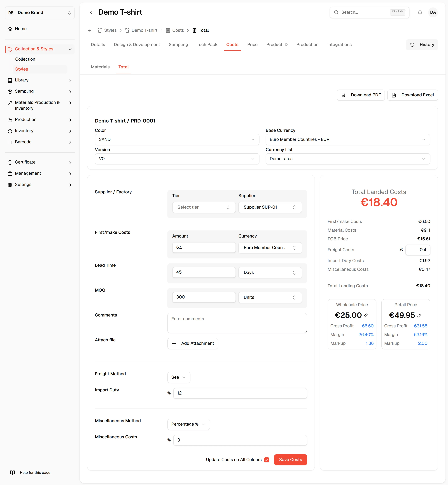Open the Base Currency dropdown

pos(348,140)
